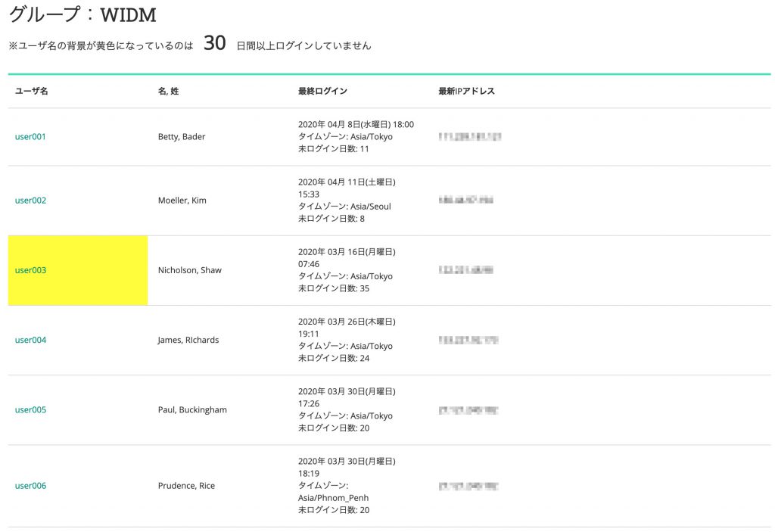
Task: Click the name Betty, Bader
Action: pyautogui.click(x=182, y=137)
